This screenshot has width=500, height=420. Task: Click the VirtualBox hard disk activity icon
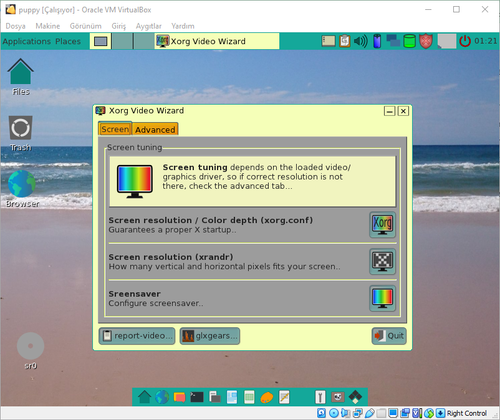click(x=321, y=413)
